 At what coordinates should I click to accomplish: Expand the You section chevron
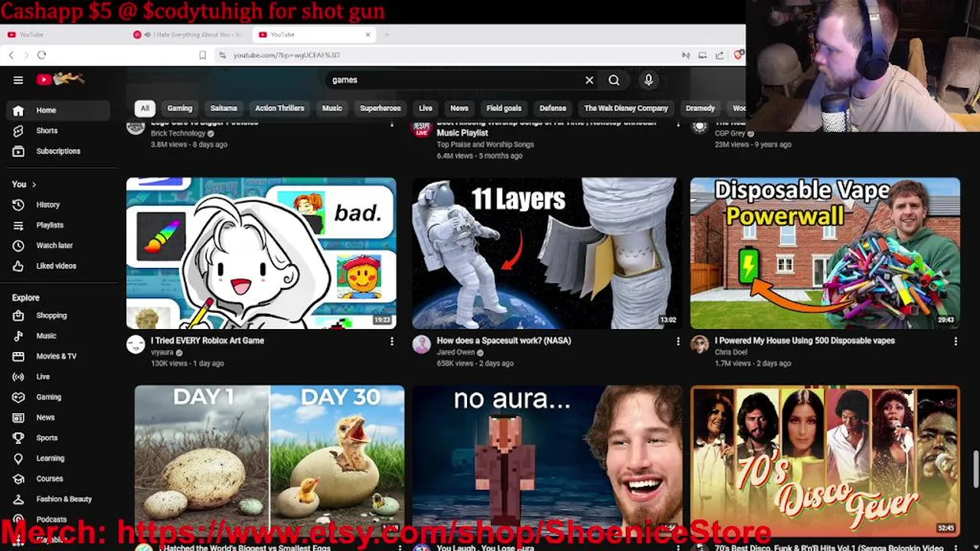(x=34, y=184)
